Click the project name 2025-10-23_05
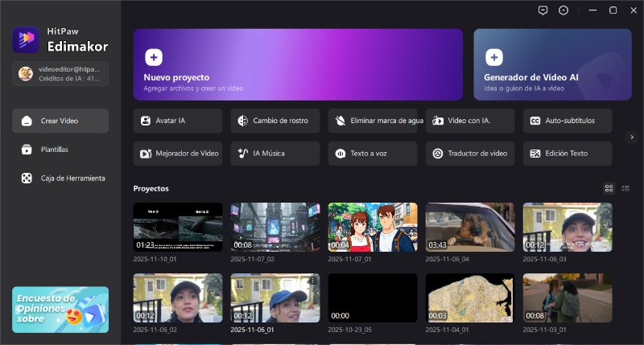This screenshot has width=644, height=345. point(350,330)
